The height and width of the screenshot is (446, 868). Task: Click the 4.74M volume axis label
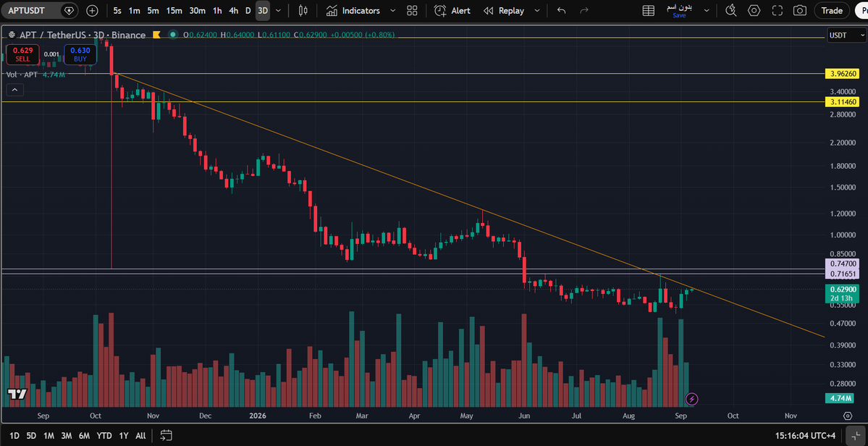[x=841, y=397]
